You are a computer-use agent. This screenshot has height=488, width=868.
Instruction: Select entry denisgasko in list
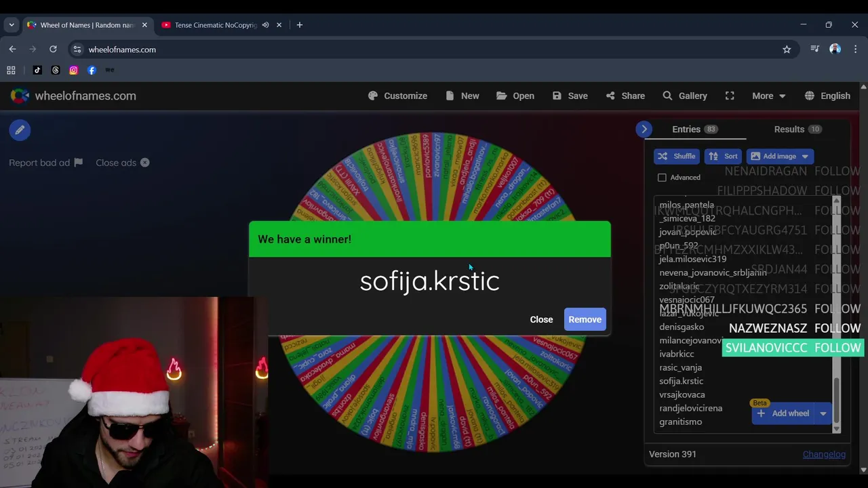coord(682,327)
